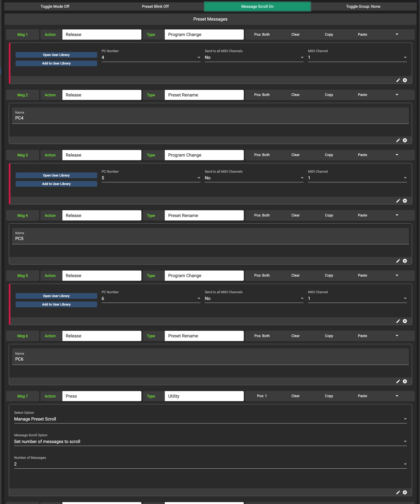
Task: Open User Library in Msg 1
Action: point(56,55)
